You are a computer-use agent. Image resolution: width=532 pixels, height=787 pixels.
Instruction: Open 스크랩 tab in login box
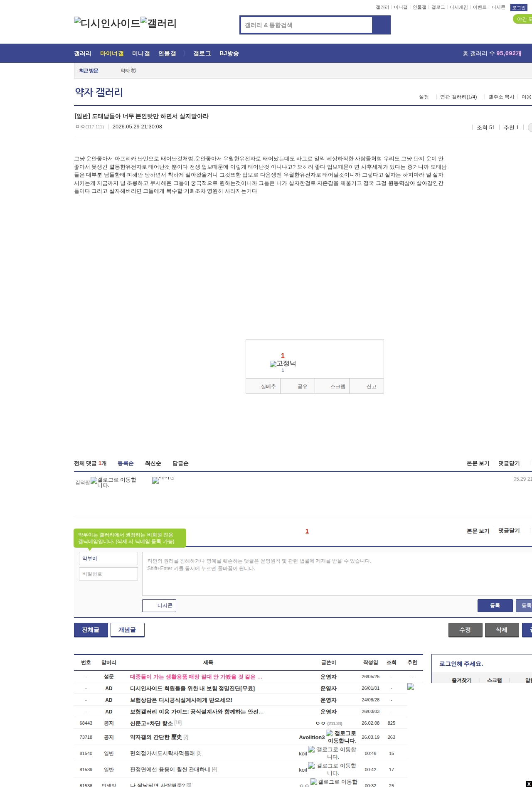click(494, 680)
